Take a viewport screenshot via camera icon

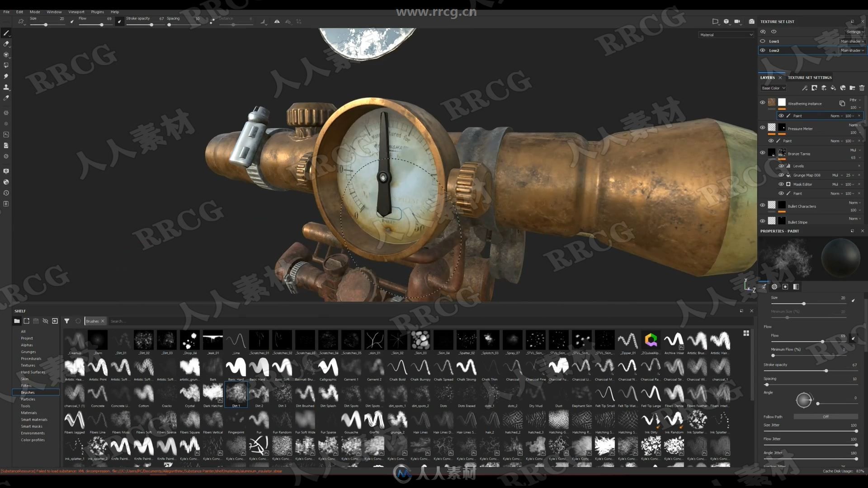coord(751,21)
